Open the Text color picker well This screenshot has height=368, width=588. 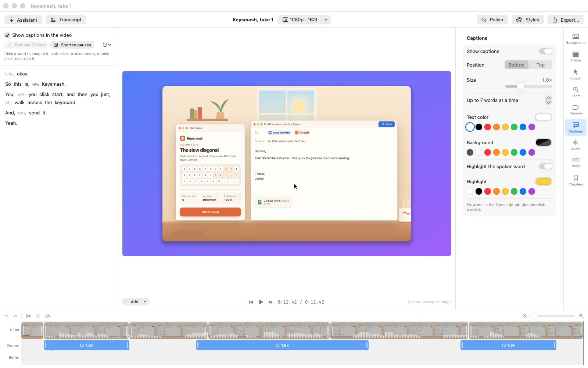(x=544, y=117)
